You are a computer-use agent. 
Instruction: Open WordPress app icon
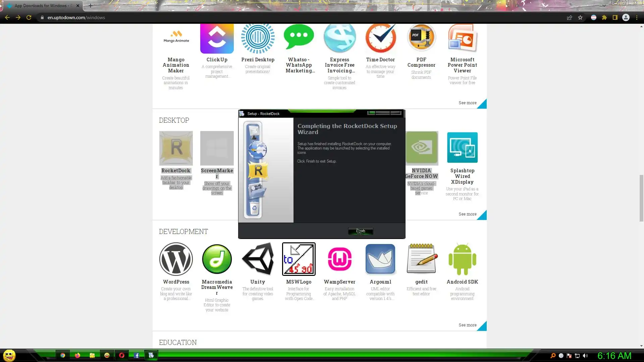tap(176, 259)
